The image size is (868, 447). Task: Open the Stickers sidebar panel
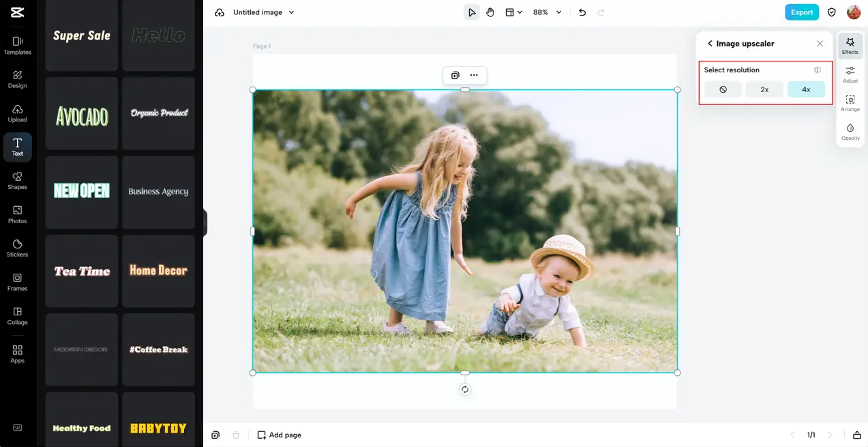click(17, 248)
